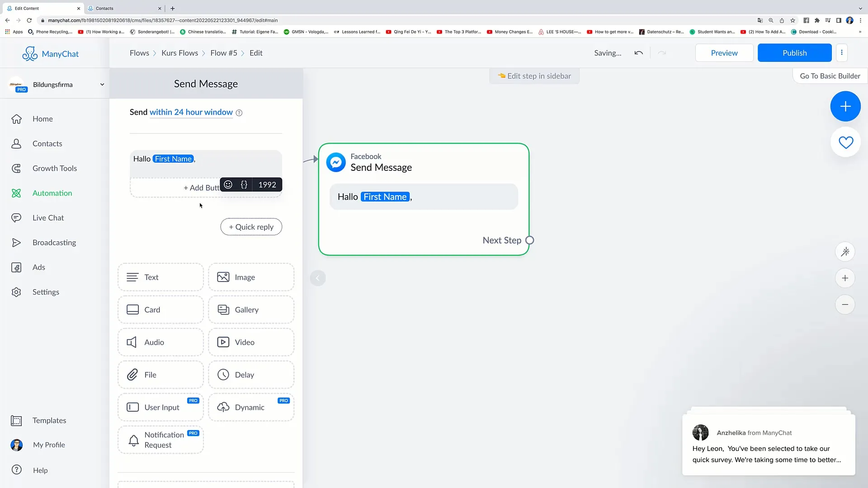This screenshot has width=868, height=488.
Task: Click the help icon beside 24 hour window
Action: point(239,113)
